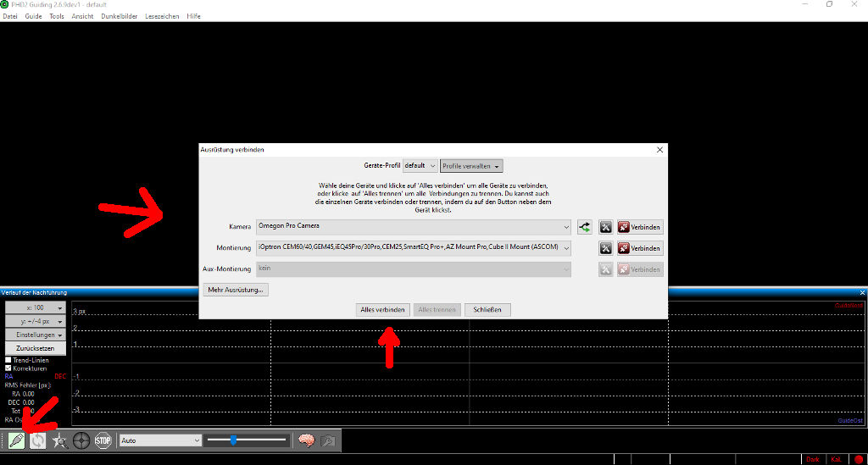Screen dimensions: 868x465
Task: Open advanced settings via brain icon
Action: 306,440
